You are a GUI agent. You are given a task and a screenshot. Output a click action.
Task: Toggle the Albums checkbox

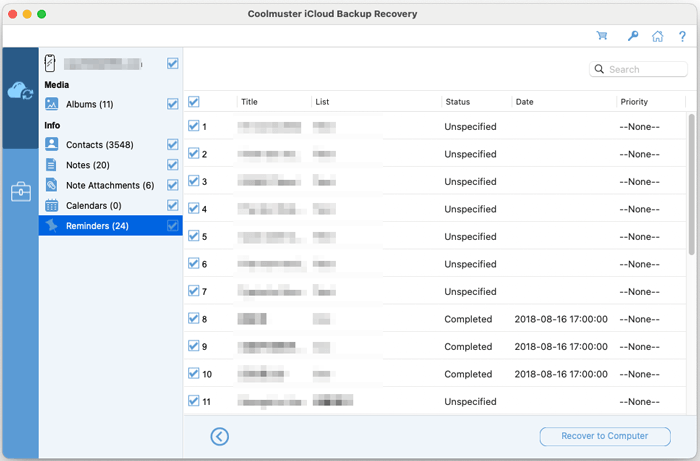[x=173, y=104]
